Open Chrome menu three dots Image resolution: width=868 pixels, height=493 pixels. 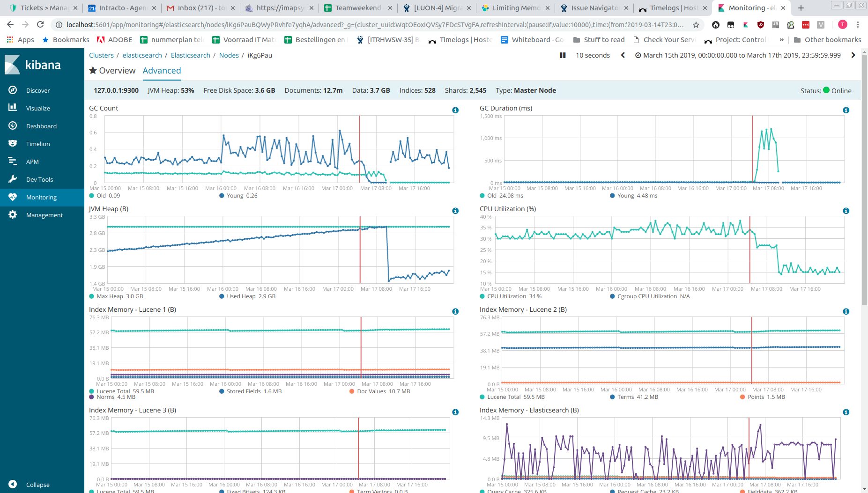858,25
